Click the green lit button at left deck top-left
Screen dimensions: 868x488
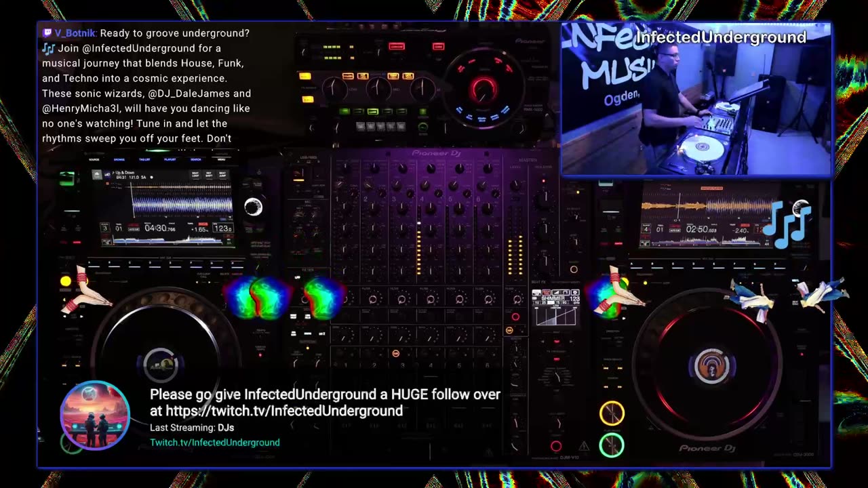(66, 179)
